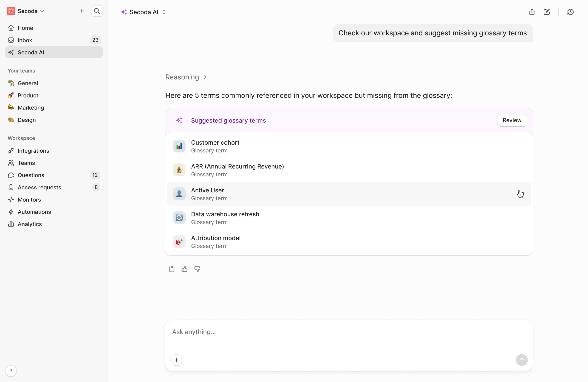
Task: Click the sparkle icon beside Suggested glossary terms
Action: pyautogui.click(x=179, y=121)
